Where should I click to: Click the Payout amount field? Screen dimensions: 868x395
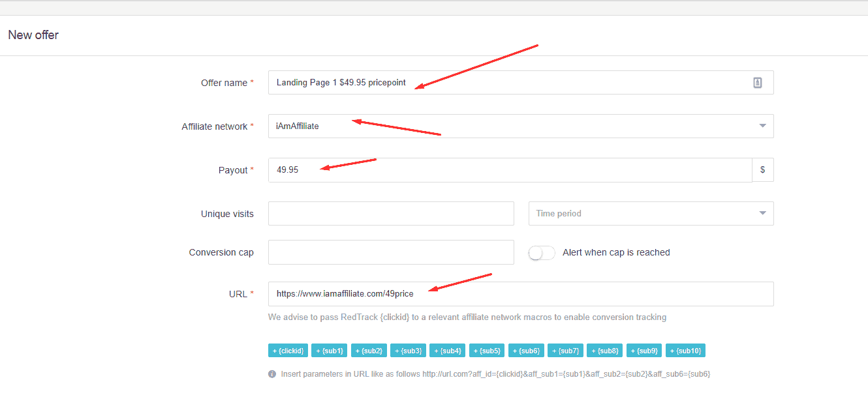pyautogui.click(x=510, y=170)
